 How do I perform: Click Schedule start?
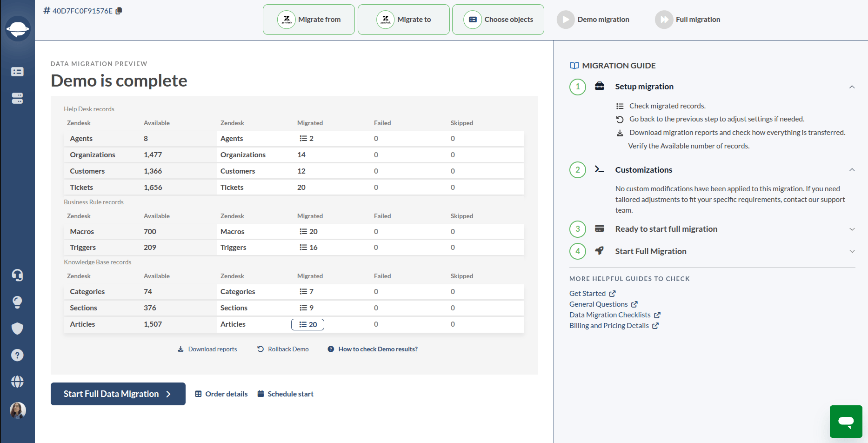tap(286, 394)
